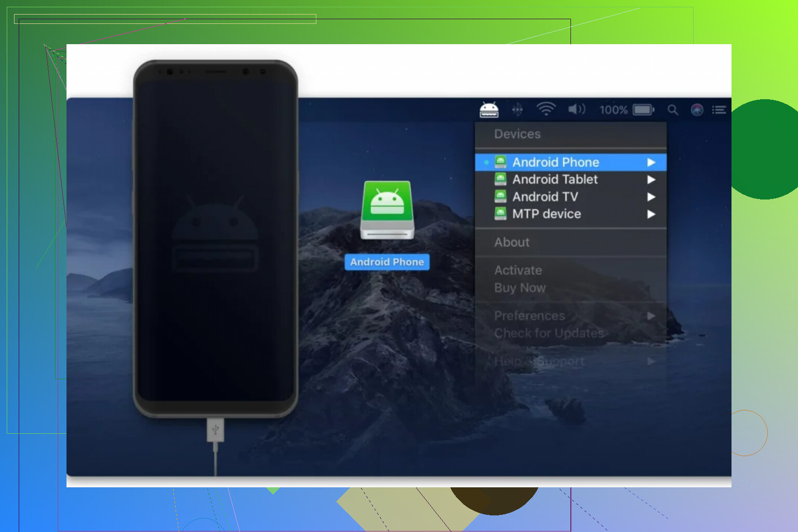Select MTP device in Devices menu
The height and width of the screenshot is (532, 798).
(x=570, y=214)
